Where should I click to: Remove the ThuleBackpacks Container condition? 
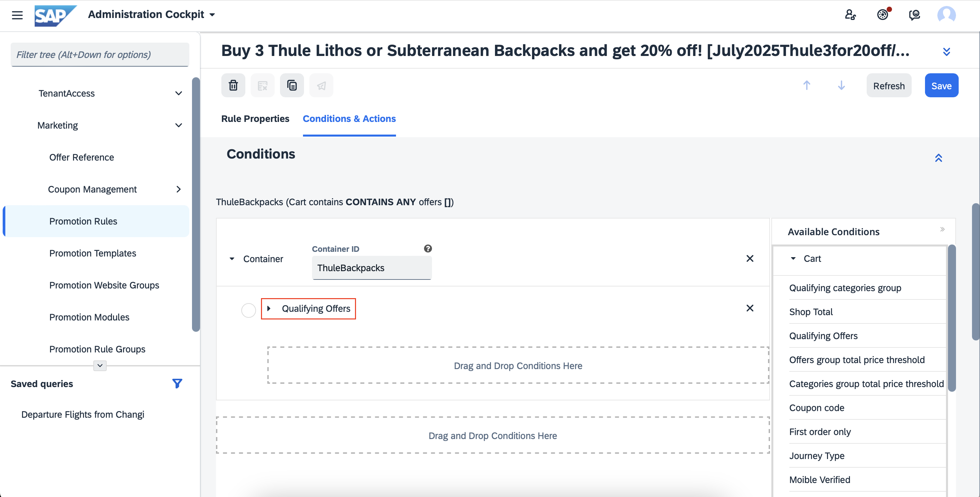749,258
